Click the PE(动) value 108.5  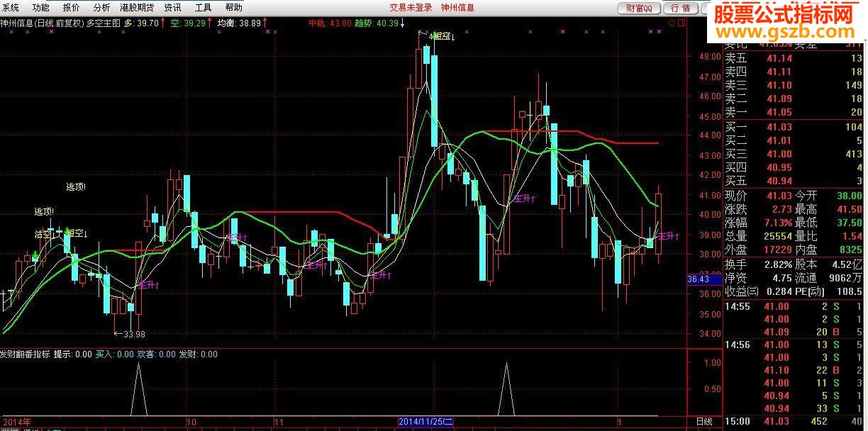pos(849,291)
